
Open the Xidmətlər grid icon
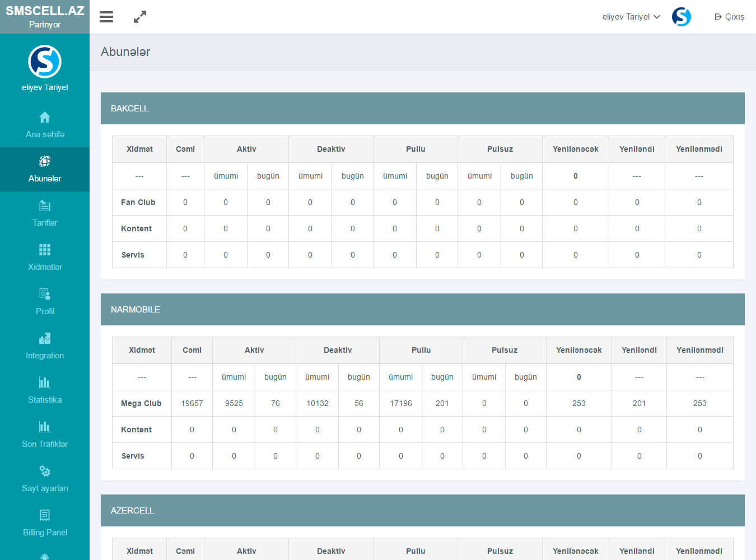(45, 250)
